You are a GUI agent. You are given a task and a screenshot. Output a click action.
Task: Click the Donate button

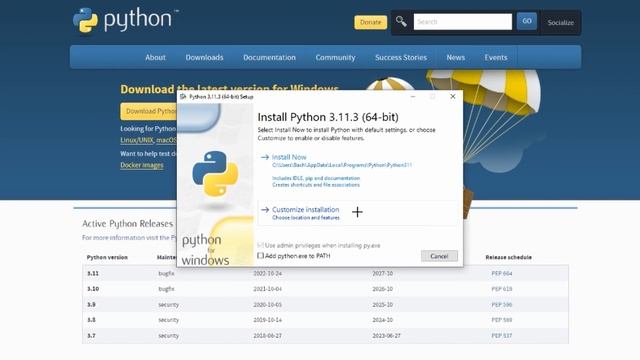(370, 22)
